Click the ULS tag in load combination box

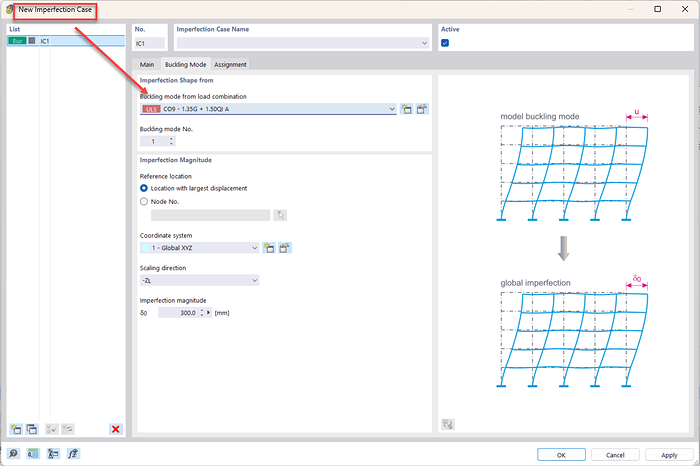click(151, 109)
